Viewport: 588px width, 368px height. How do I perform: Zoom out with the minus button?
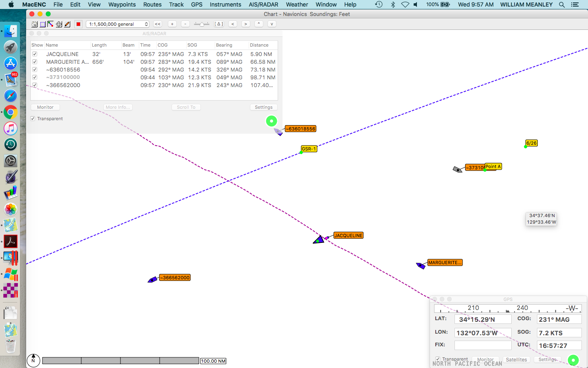coord(185,24)
